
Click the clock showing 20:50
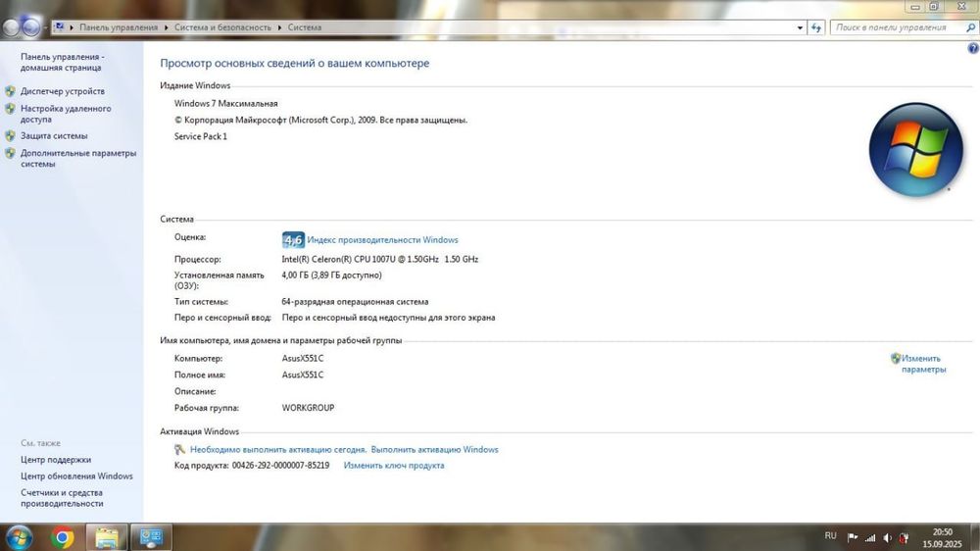point(942,532)
